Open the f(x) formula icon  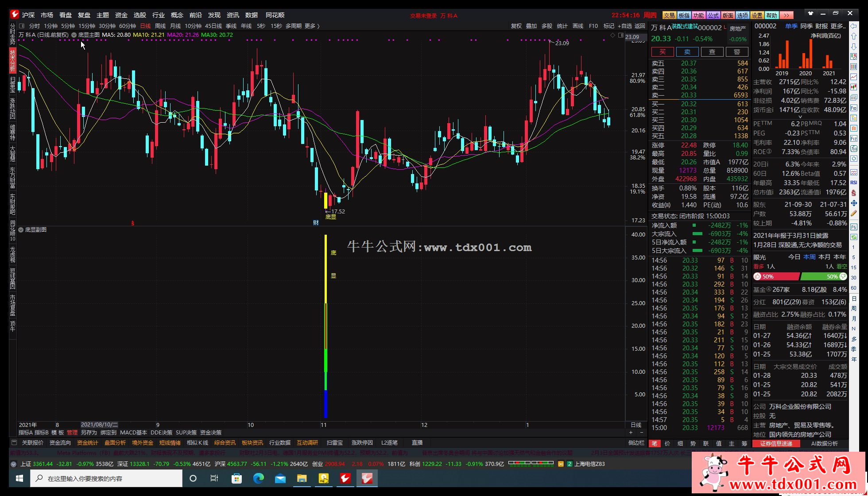tap(853, 149)
